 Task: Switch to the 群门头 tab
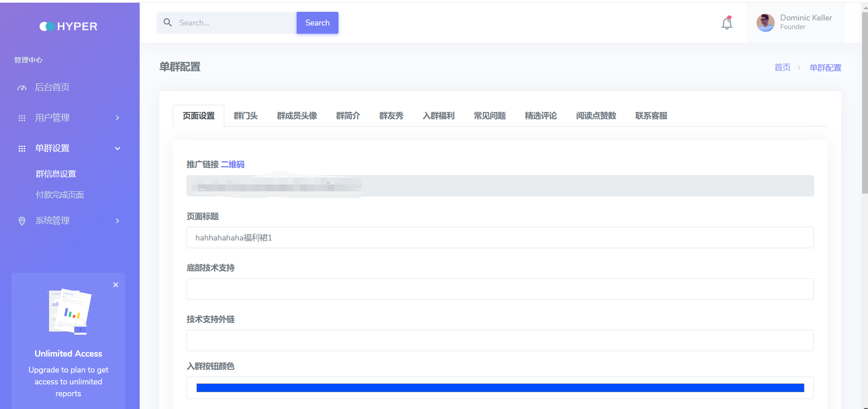coord(246,116)
